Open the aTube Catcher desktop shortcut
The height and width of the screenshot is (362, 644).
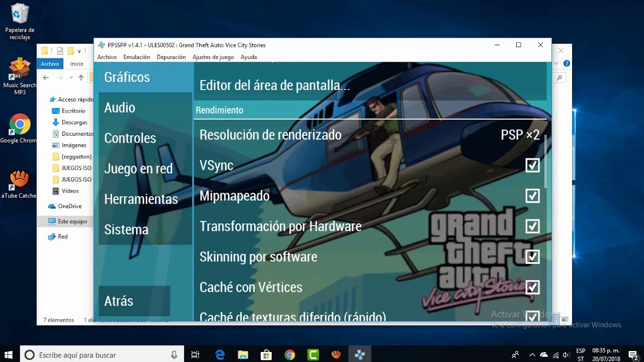click(x=20, y=184)
